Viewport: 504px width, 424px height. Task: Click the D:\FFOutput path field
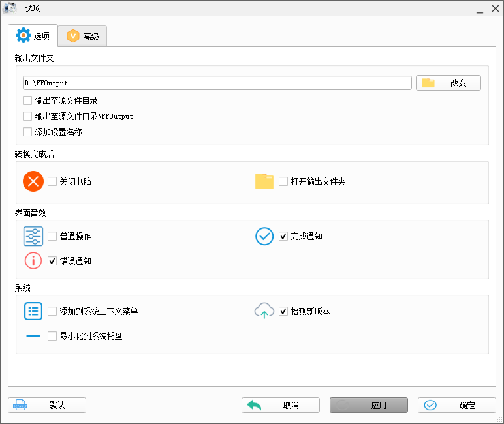pyautogui.click(x=217, y=83)
